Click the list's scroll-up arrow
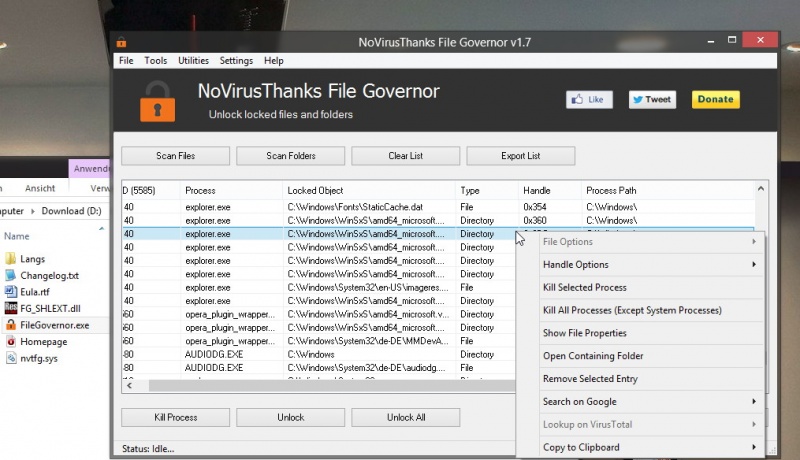Screen dimensions: 800x460 (x=761, y=189)
